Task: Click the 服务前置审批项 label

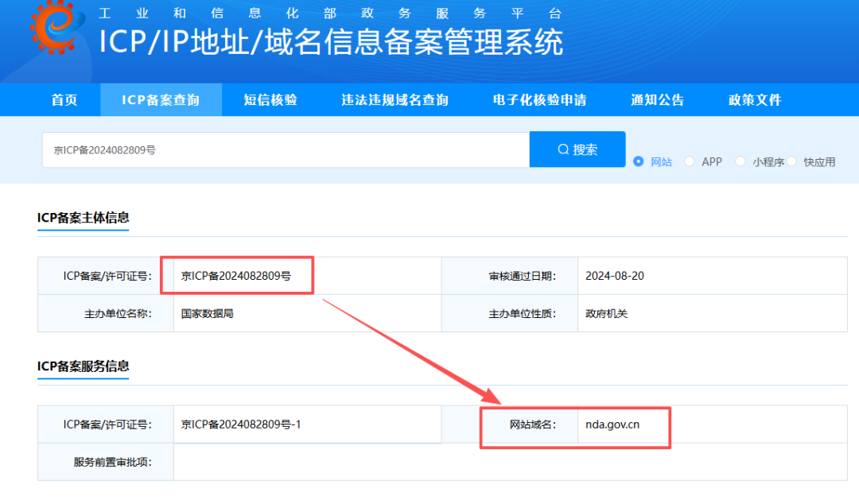Action: [112, 462]
